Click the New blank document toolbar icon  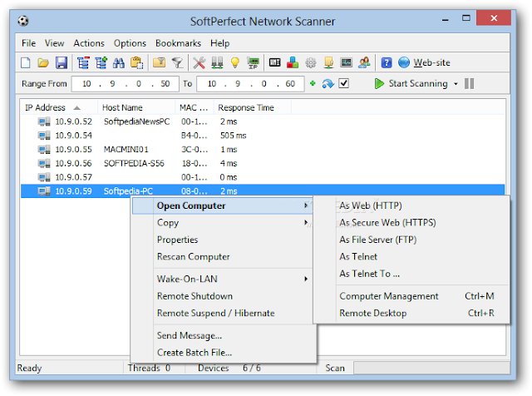[26, 63]
